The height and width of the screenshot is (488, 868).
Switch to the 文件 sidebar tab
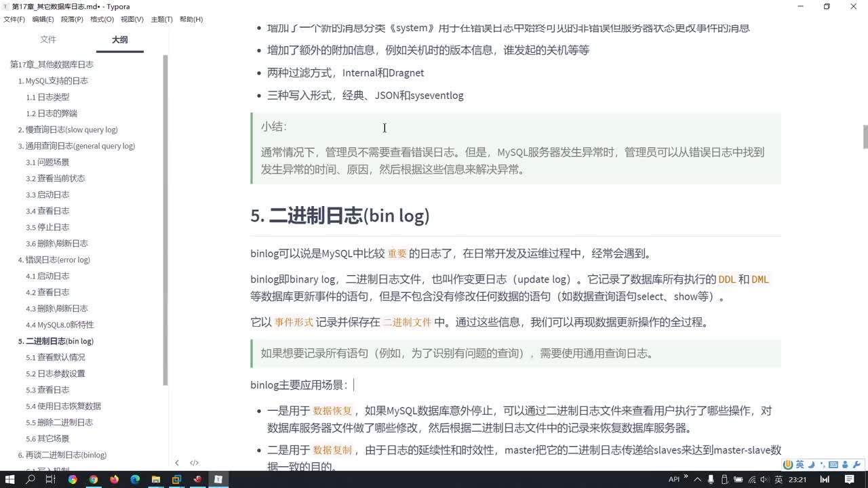(x=48, y=39)
